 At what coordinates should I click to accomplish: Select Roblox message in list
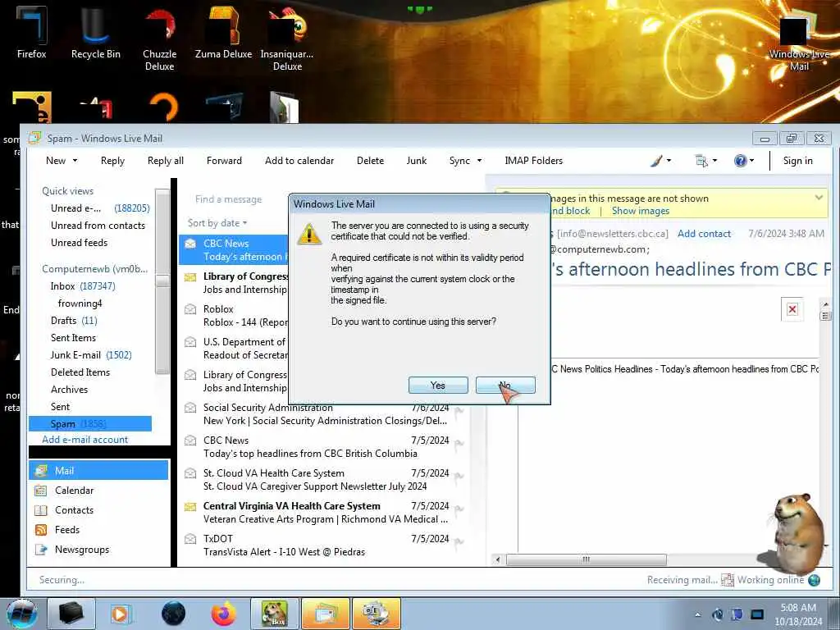(234, 316)
